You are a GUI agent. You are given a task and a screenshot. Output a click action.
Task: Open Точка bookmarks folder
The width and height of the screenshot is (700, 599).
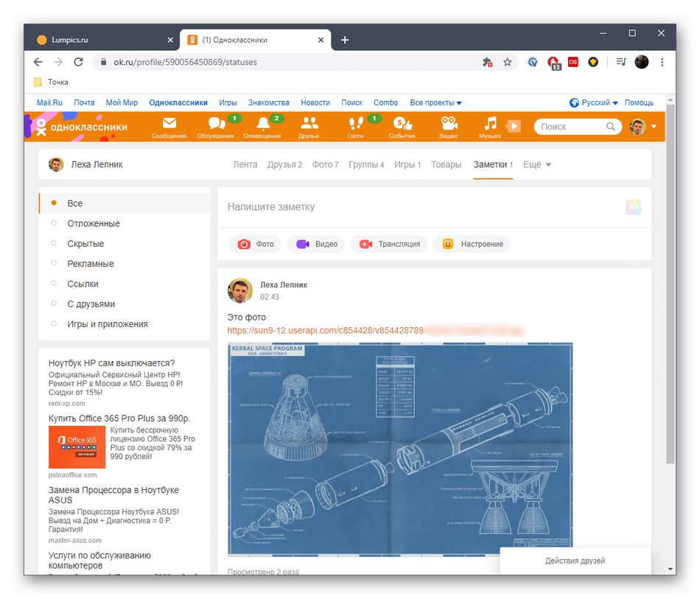coord(52,82)
